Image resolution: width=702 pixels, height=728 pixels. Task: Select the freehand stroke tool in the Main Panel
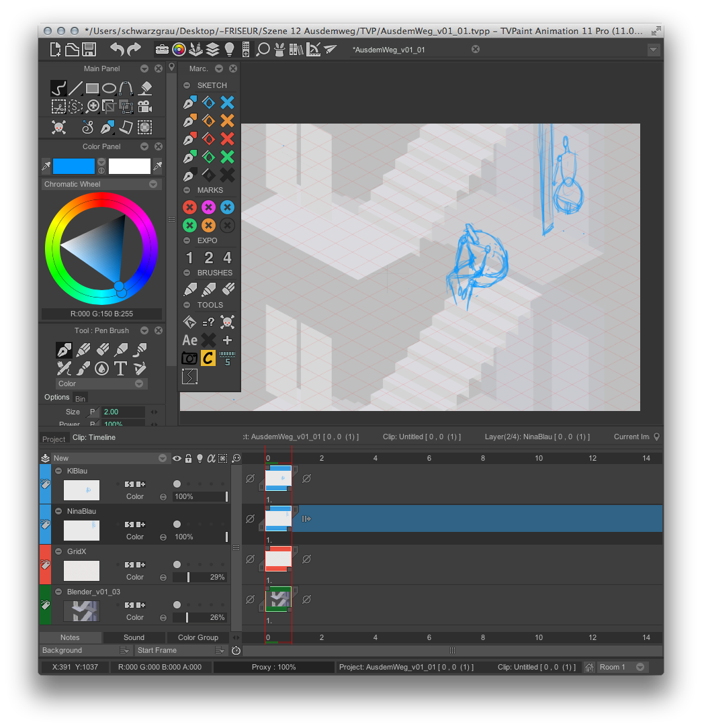[58, 88]
